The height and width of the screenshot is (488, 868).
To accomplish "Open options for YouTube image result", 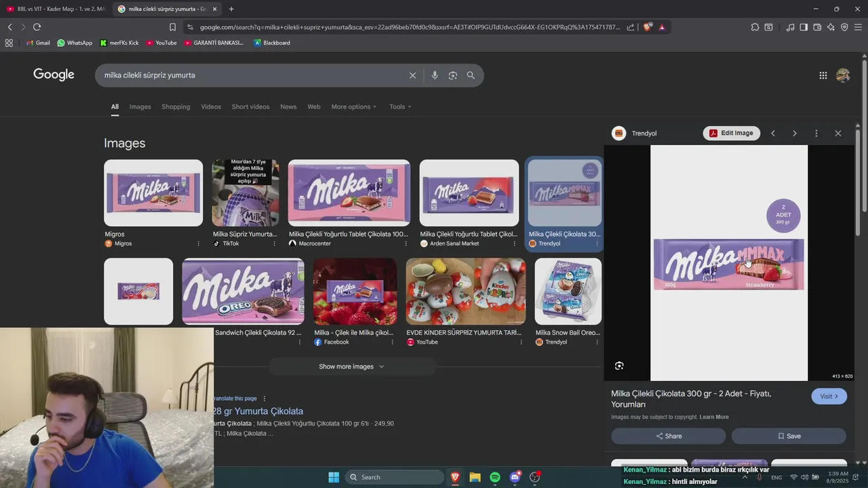I will [521, 342].
